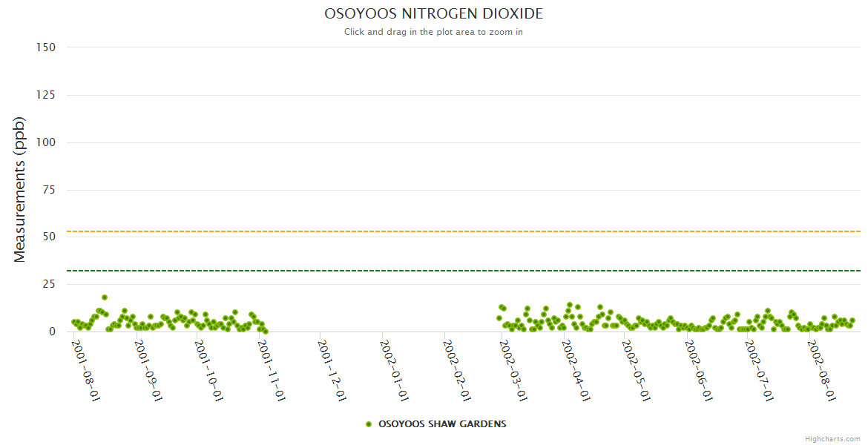This screenshot has width=868, height=445.
Task: Click the 150 y-axis tick label
Action: coord(46,47)
